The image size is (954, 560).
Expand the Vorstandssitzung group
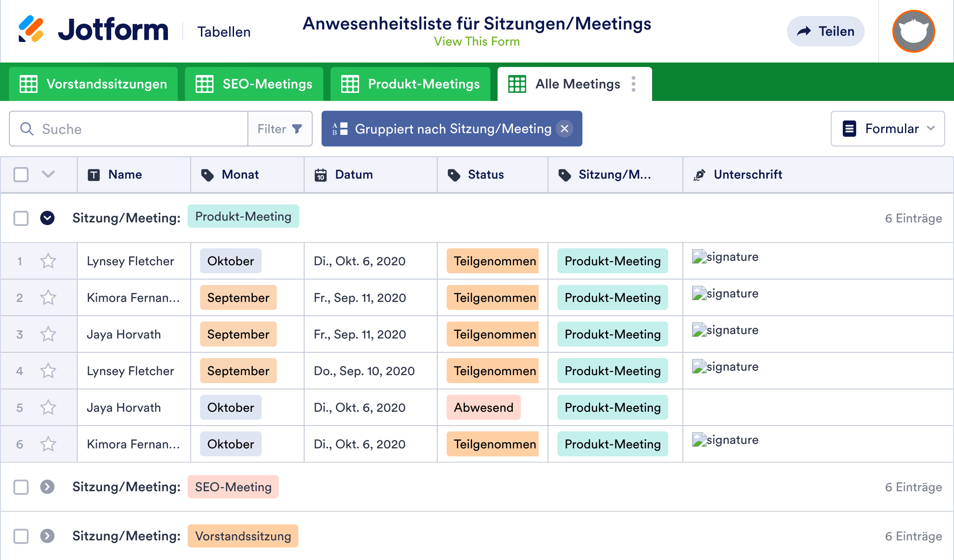48,536
